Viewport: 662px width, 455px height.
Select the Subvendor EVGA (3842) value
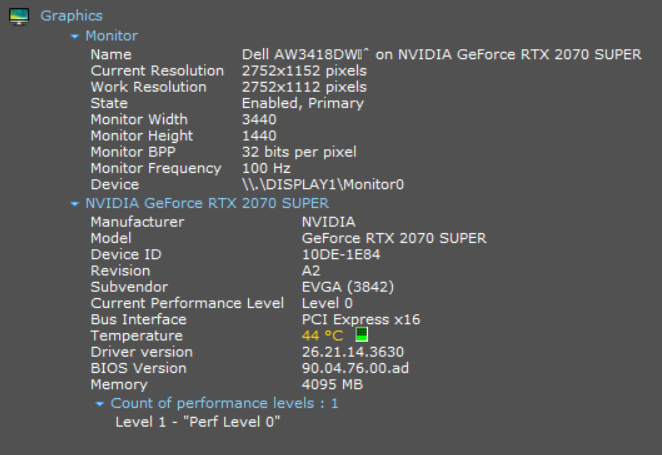348,287
